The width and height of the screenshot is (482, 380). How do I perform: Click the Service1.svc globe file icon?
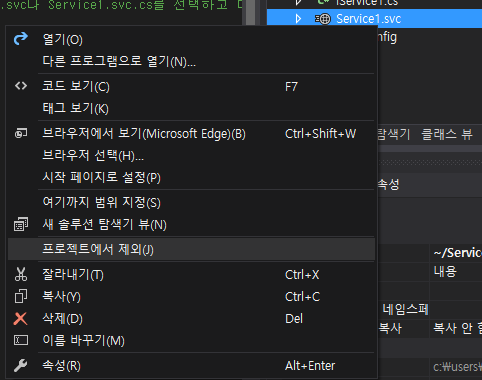(x=323, y=19)
